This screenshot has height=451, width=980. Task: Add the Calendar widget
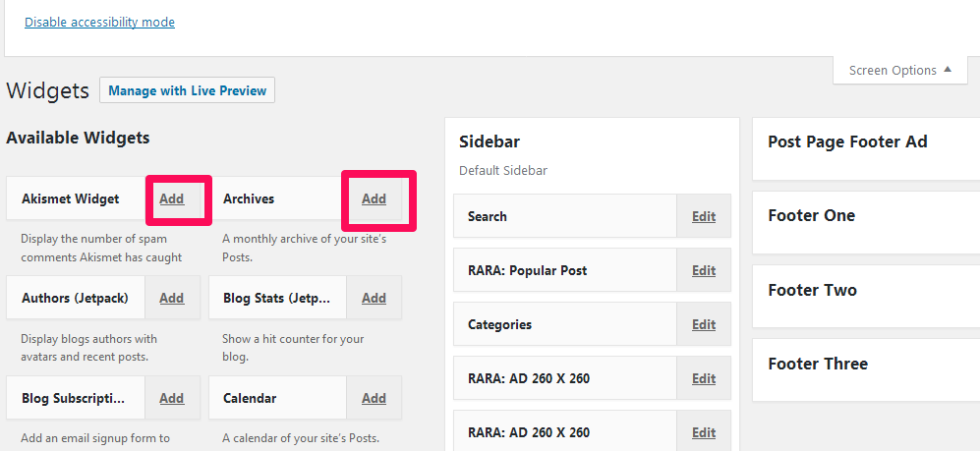point(374,398)
